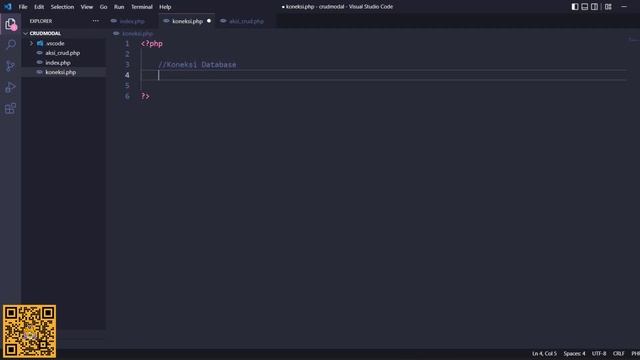Viewport: 640px width, 360px height.
Task: Select koneksi.php in the explorer tree
Action: (x=60, y=72)
